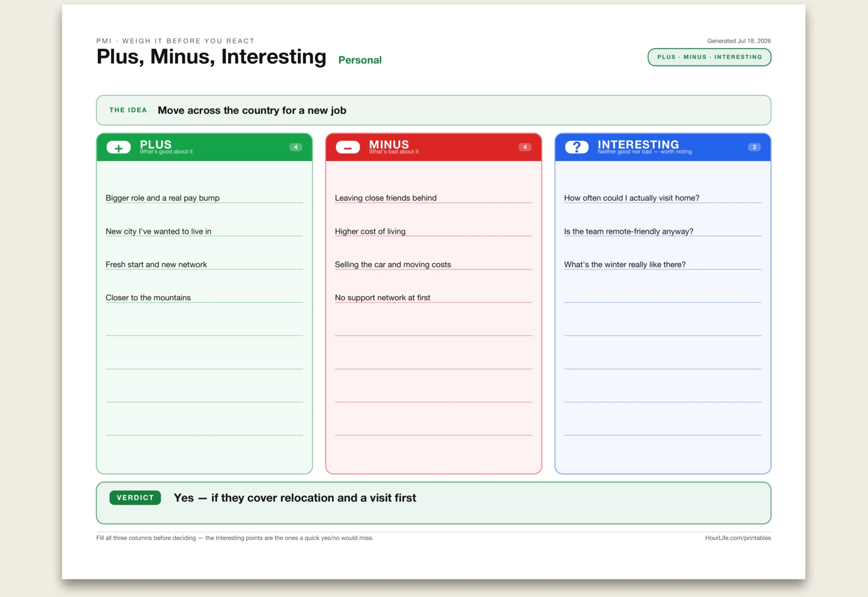Click 'No support network at first'
868x597 pixels.
tap(382, 297)
